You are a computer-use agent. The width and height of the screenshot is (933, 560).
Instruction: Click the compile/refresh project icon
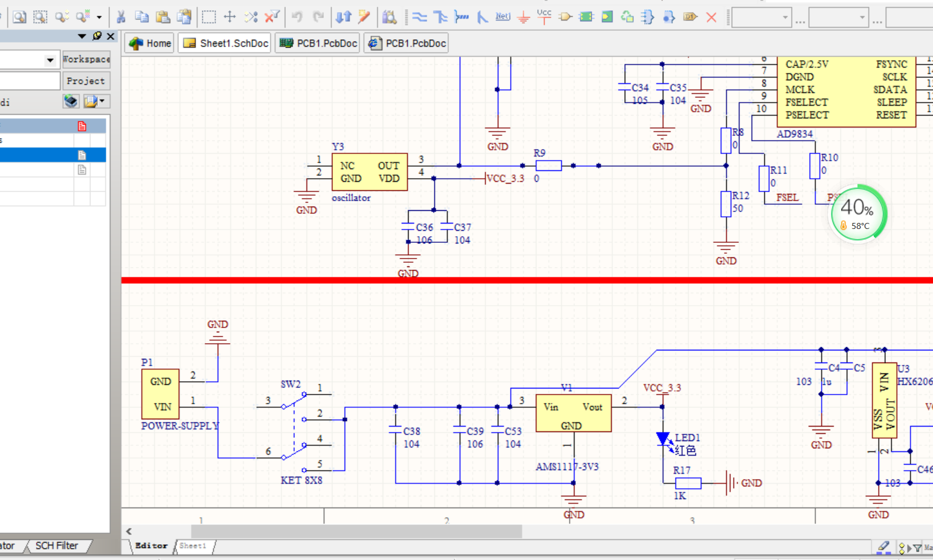71,101
